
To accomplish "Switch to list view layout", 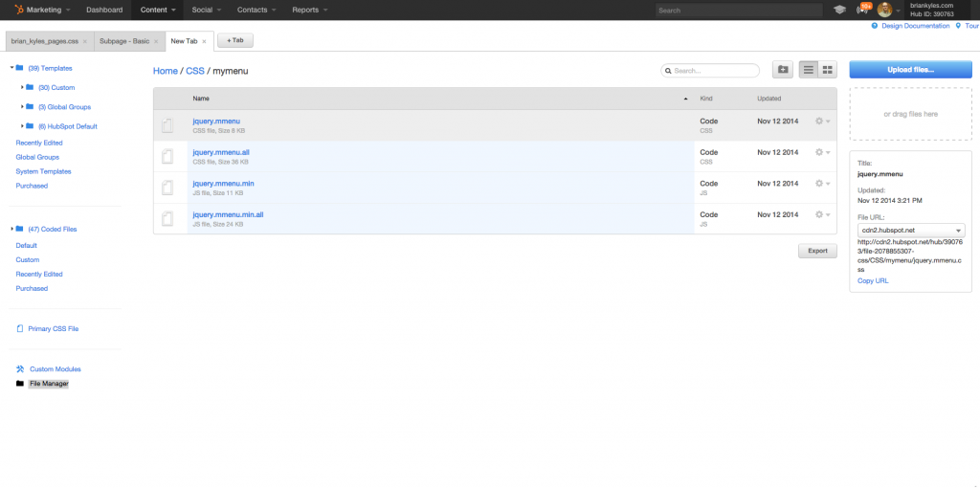I will pyautogui.click(x=809, y=70).
